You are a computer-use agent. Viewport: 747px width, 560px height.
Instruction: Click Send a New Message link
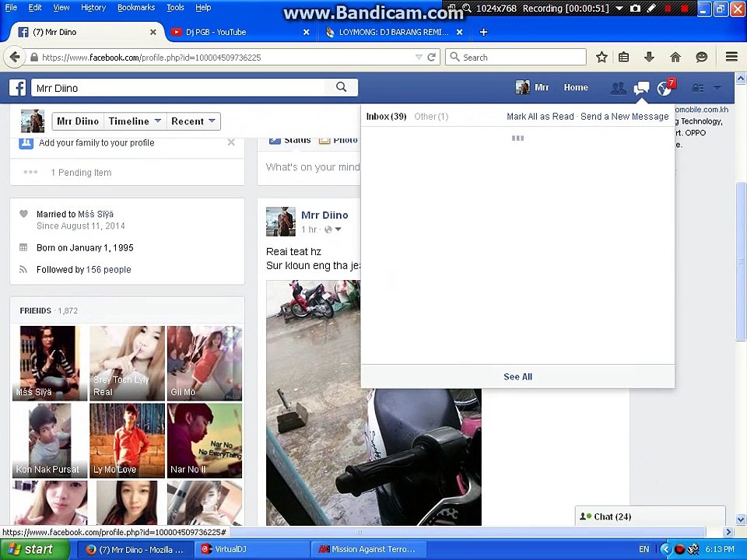pos(625,117)
